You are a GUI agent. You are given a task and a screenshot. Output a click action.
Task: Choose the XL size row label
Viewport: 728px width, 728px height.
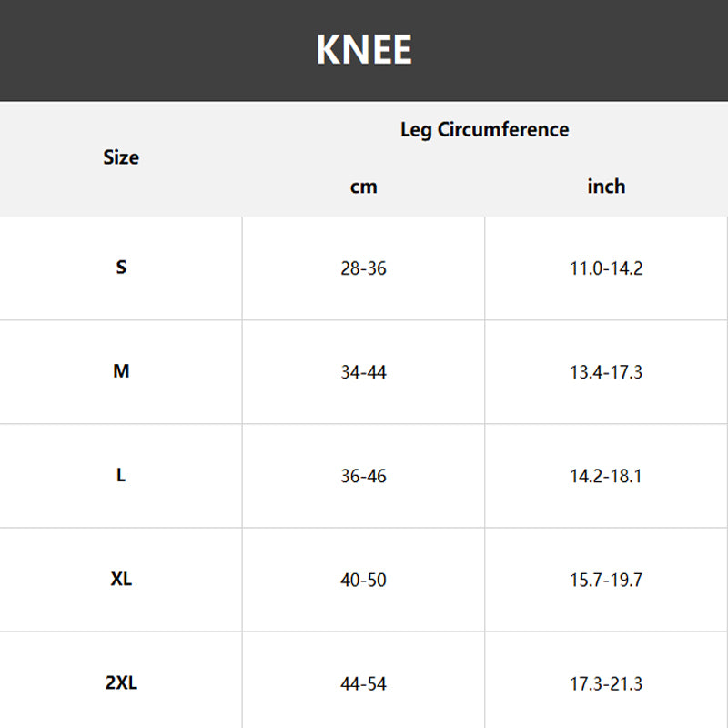121,579
